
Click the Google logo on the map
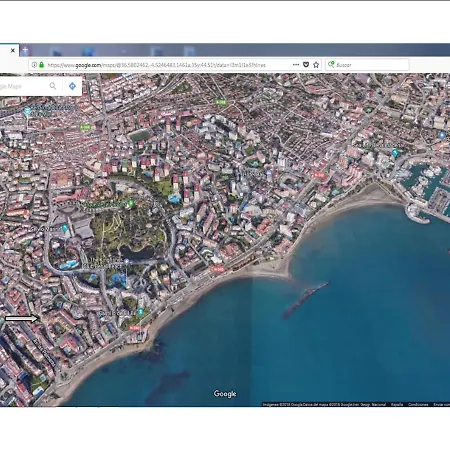pyautogui.click(x=225, y=394)
